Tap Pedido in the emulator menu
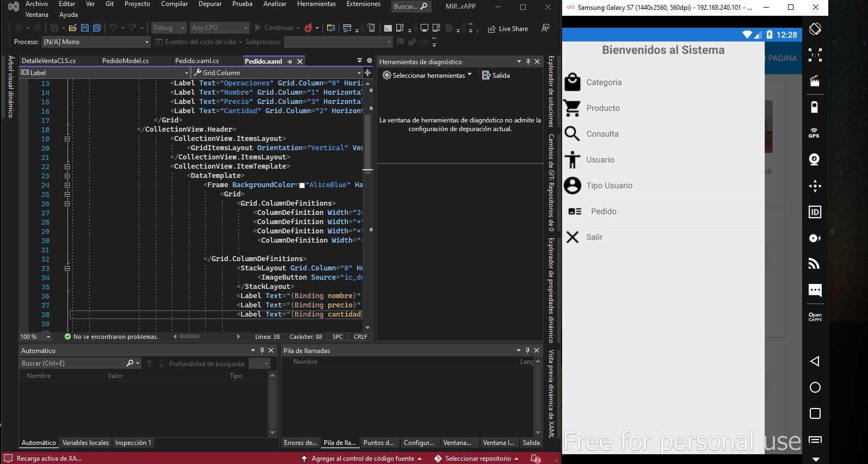This screenshot has width=868, height=464. (663, 212)
